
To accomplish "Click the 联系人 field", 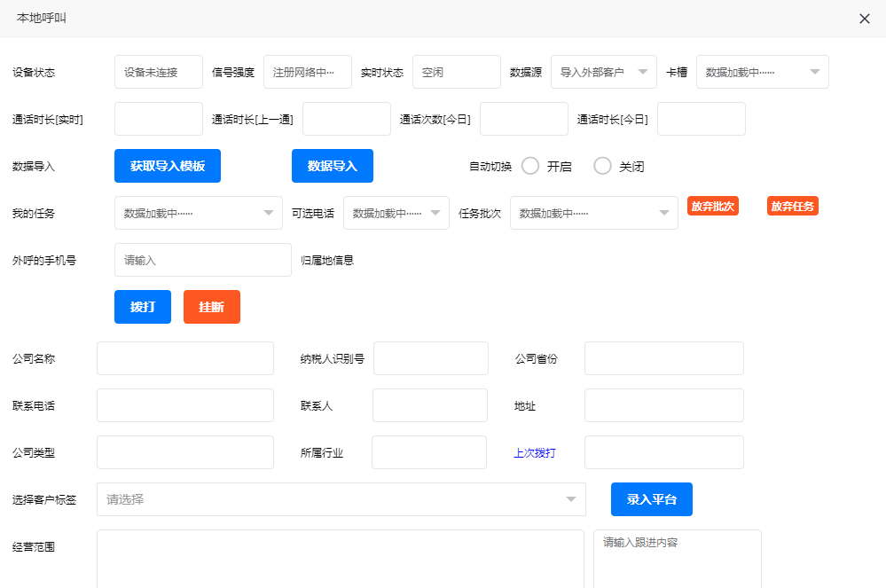I will click(x=430, y=405).
